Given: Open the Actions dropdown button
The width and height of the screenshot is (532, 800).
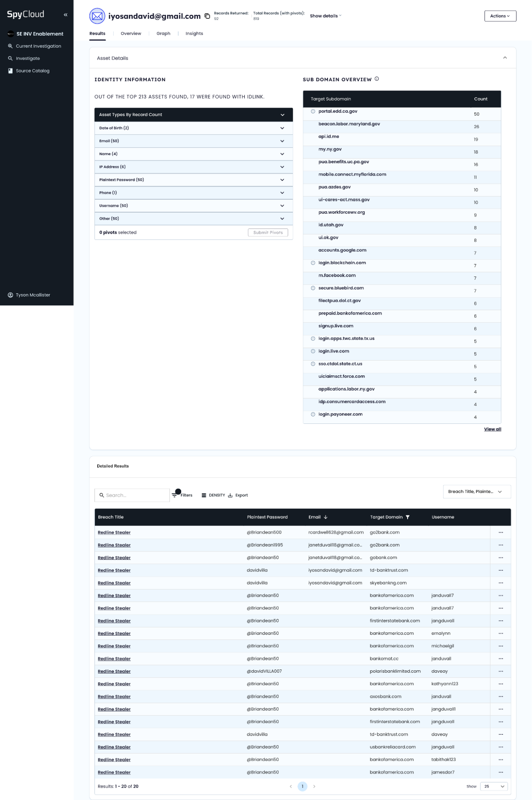Looking at the screenshot, I should pos(500,16).
